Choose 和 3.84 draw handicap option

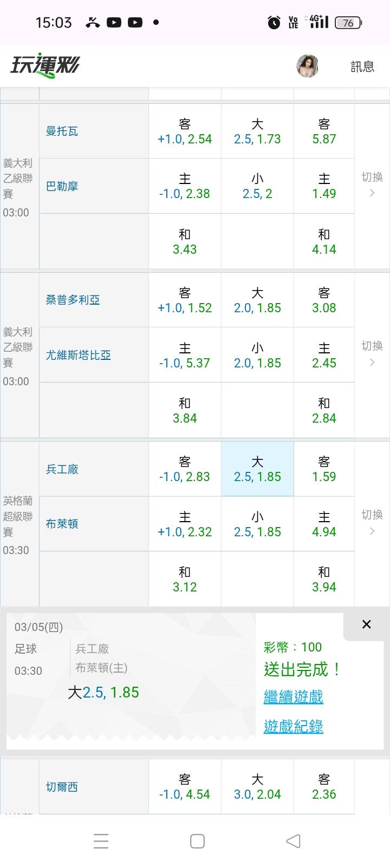pyautogui.click(x=185, y=411)
